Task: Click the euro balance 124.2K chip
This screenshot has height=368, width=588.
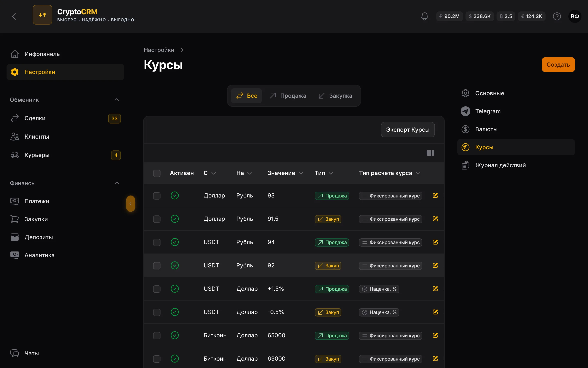Action: (x=531, y=16)
